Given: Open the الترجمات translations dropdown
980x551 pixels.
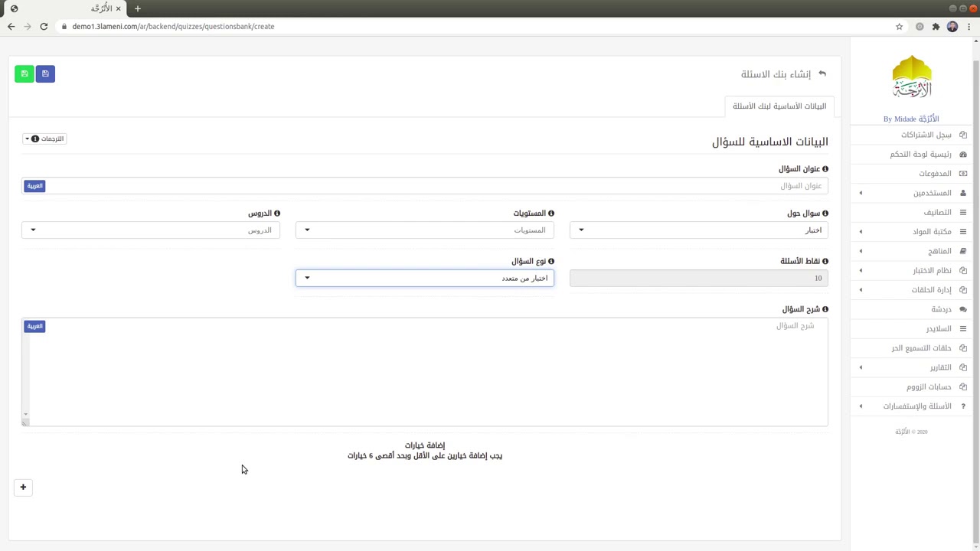Looking at the screenshot, I should tap(44, 139).
